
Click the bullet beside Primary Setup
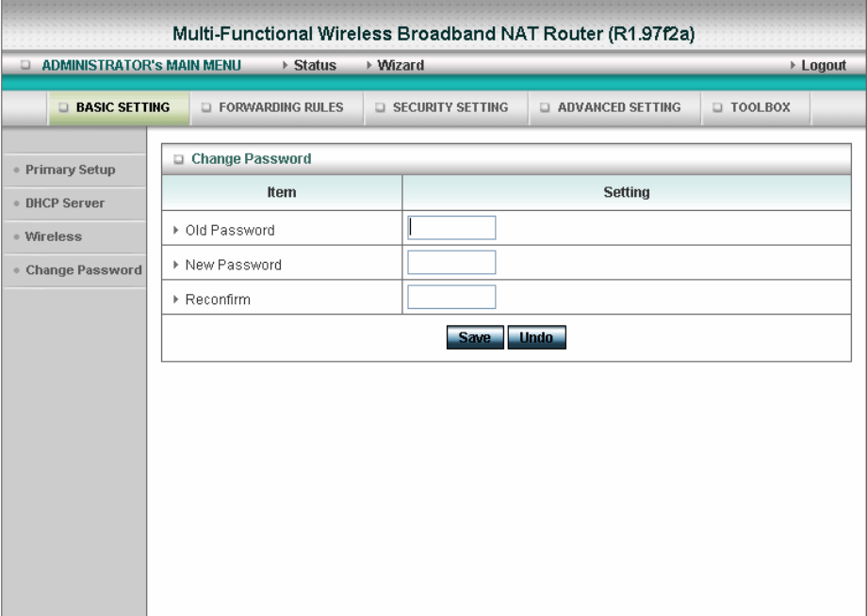pos(17,170)
